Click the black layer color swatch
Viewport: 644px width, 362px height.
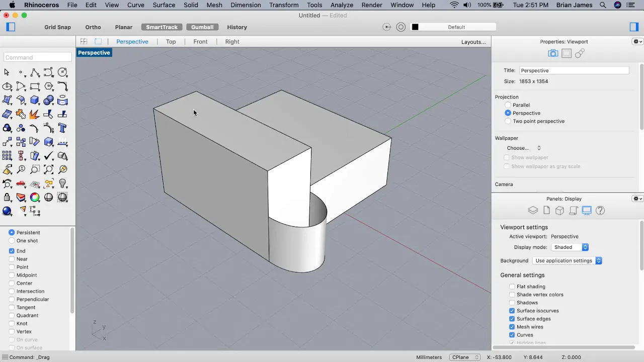415,27
